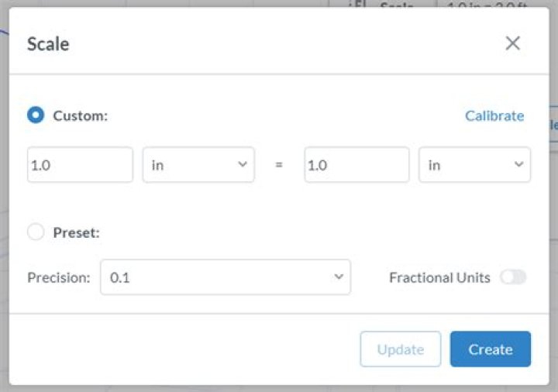Open the right unit dropdown showing in
558x392 pixels.
point(474,165)
